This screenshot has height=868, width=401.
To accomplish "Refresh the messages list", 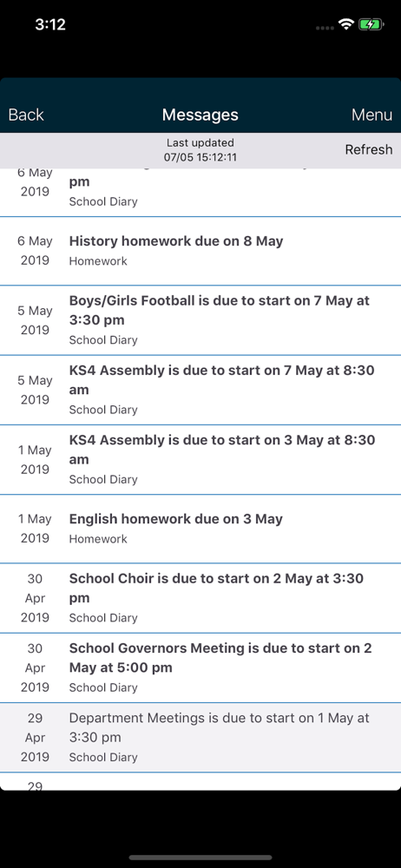I will tap(368, 149).
